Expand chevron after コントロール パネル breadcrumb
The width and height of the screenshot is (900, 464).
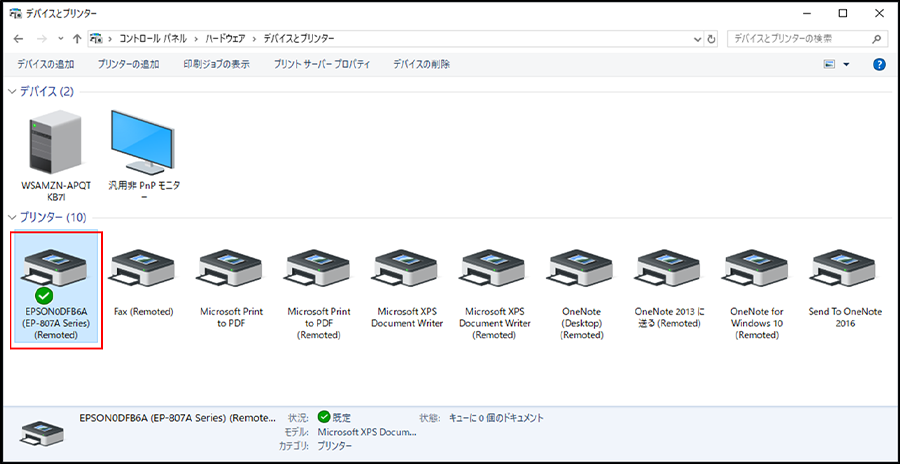coord(196,39)
